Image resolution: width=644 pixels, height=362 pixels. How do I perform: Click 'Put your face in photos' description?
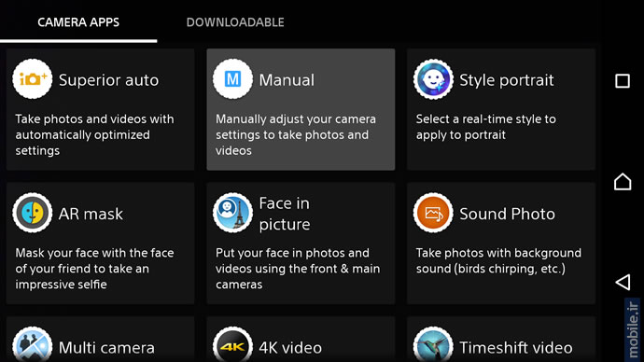click(x=298, y=269)
